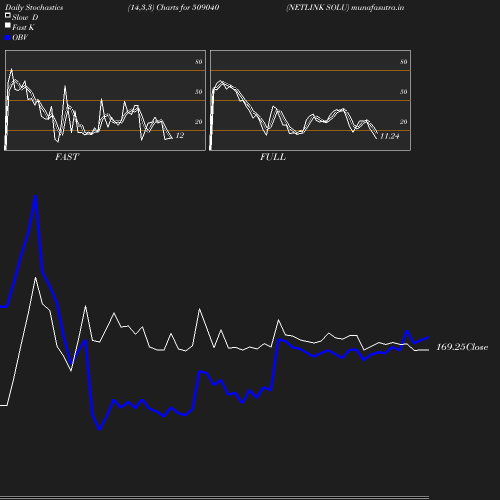Click the highest peak of blue OBV line
The image size is (500, 500).
click(36, 196)
